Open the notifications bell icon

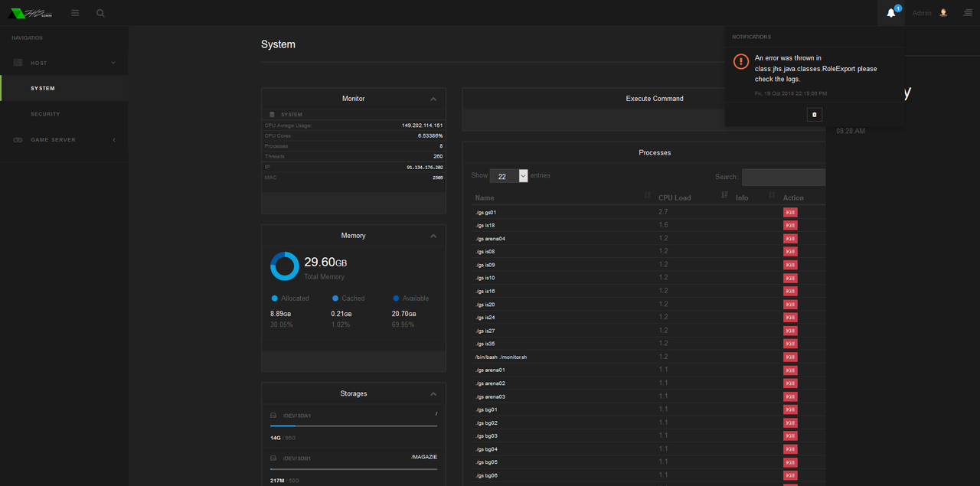pos(890,13)
